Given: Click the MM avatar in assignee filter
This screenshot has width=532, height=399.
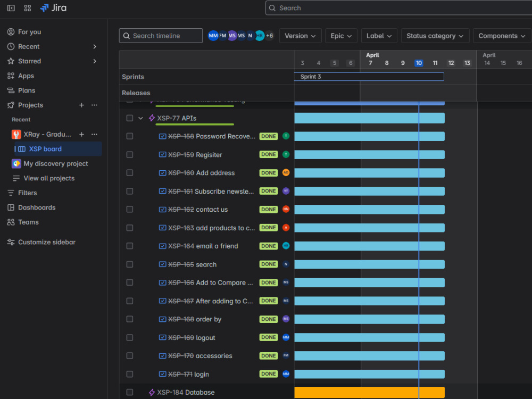Looking at the screenshot, I should click(x=213, y=36).
